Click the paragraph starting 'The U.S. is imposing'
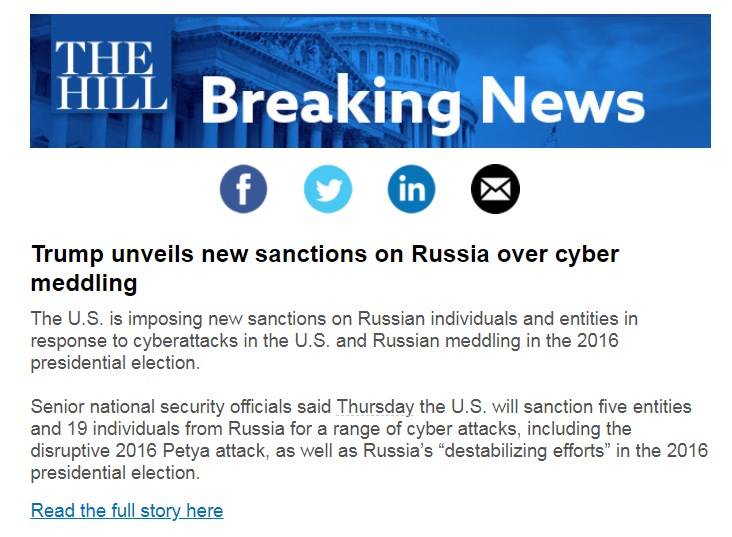The width and height of the screenshot is (732, 537). [x=334, y=341]
